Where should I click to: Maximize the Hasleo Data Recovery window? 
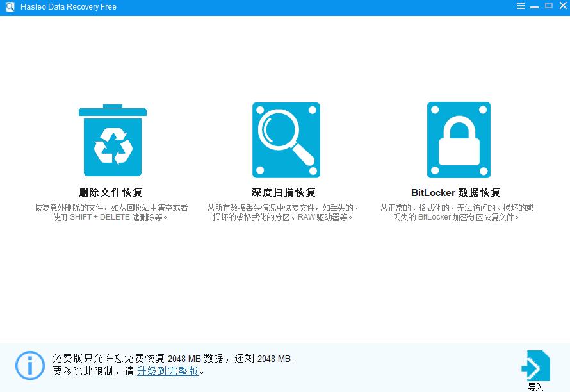point(549,6)
